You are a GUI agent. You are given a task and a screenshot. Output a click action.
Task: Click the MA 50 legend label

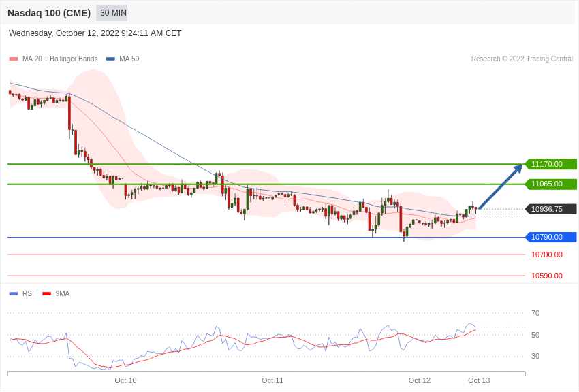129,59
